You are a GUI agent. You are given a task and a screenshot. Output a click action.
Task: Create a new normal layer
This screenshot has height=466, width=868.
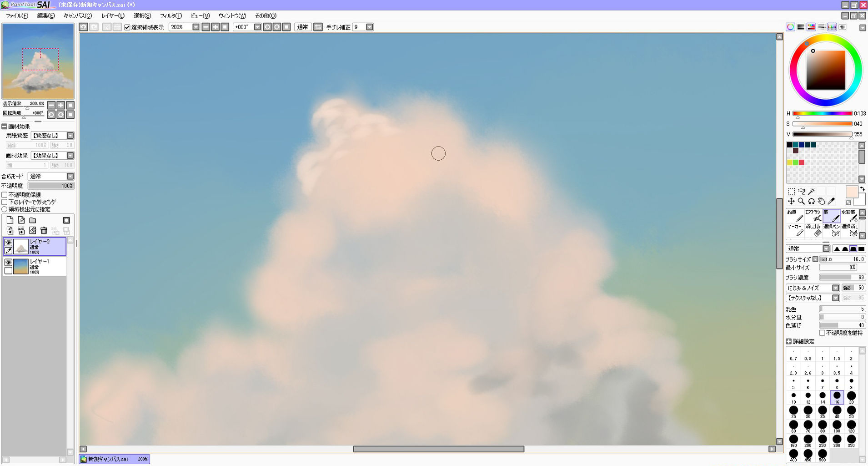10,220
